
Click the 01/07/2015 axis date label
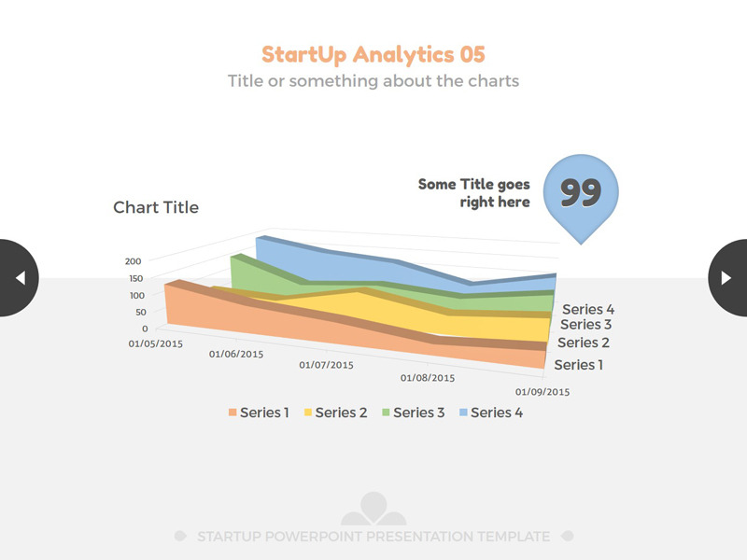click(327, 365)
